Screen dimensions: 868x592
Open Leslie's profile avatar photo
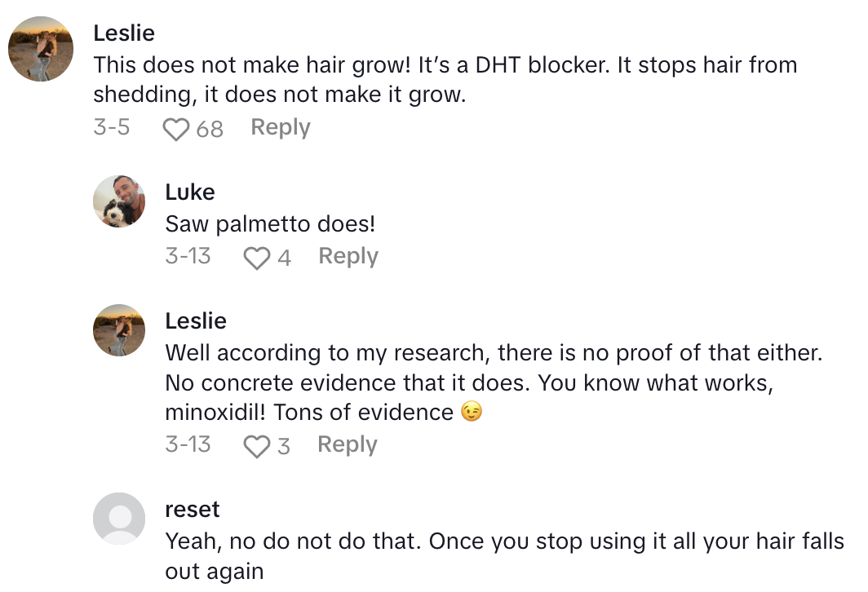pyautogui.click(x=40, y=49)
